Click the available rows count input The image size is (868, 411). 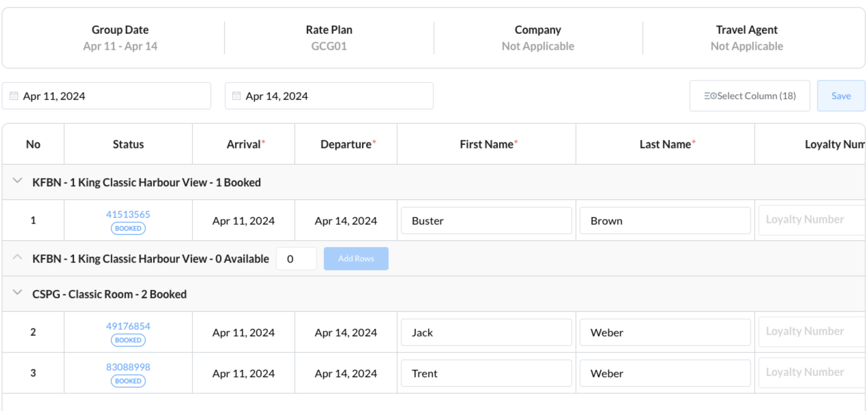point(296,259)
